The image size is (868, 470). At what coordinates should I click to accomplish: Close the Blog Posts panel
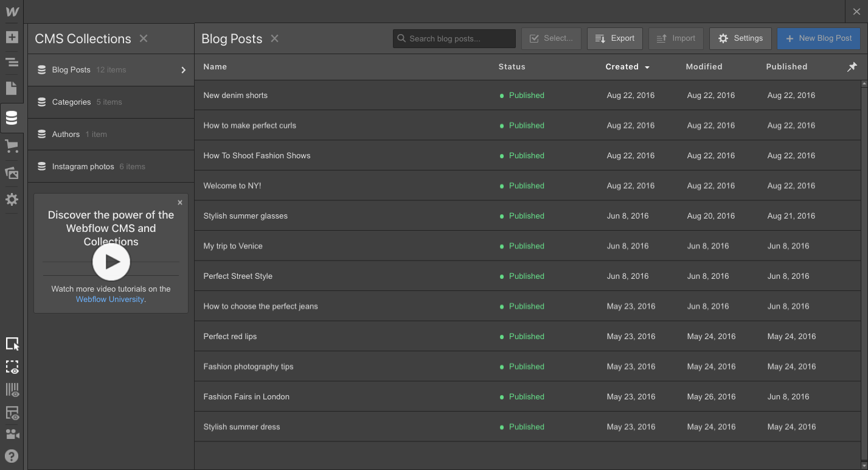click(275, 38)
